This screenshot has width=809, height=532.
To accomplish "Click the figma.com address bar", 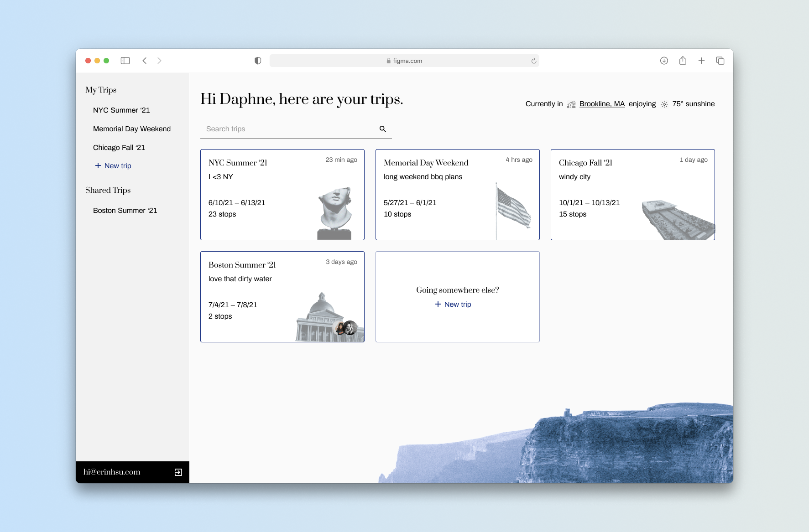I will 404,61.
